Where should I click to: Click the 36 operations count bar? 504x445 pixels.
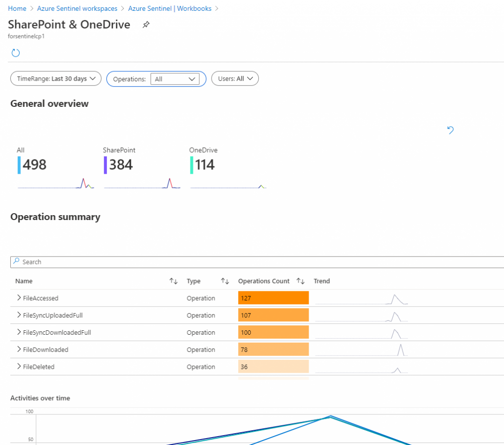click(x=274, y=366)
